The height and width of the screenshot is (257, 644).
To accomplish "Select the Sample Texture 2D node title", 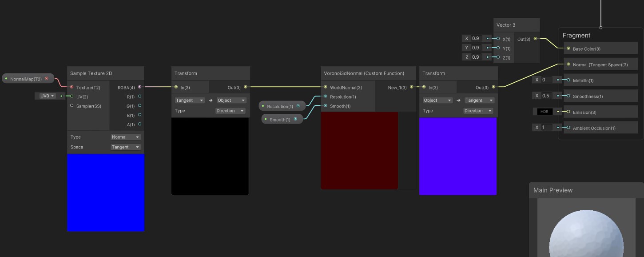I will tap(91, 73).
